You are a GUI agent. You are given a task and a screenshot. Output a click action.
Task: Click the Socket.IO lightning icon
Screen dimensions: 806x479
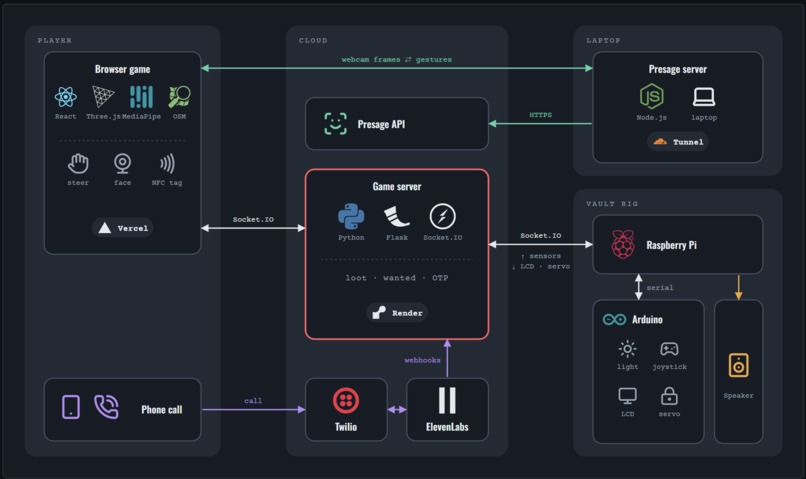pos(443,216)
